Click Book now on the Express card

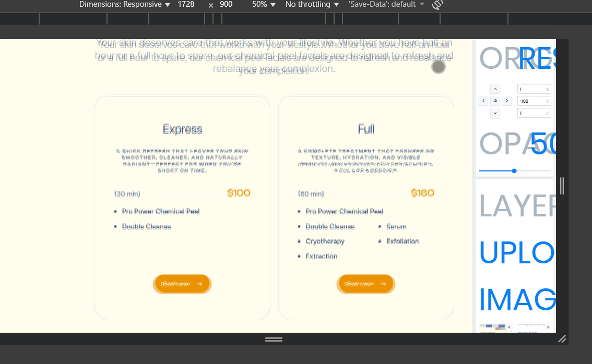182,284
